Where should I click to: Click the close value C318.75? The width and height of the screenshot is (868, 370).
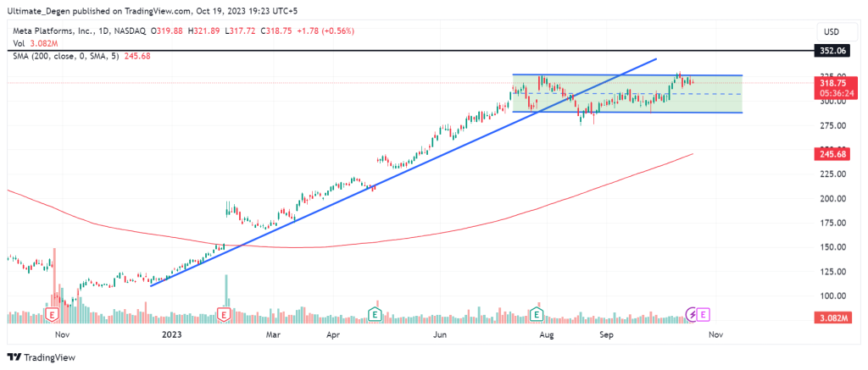(x=276, y=31)
